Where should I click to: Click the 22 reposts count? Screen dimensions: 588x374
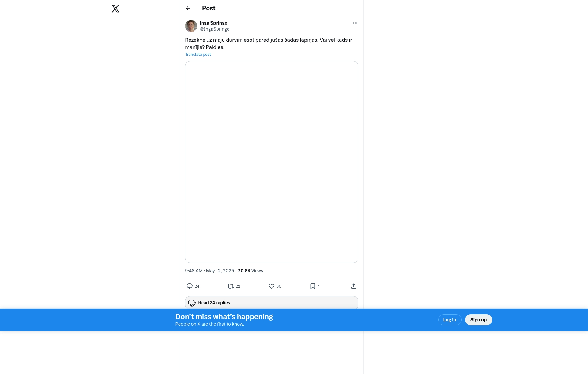tap(238, 286)
